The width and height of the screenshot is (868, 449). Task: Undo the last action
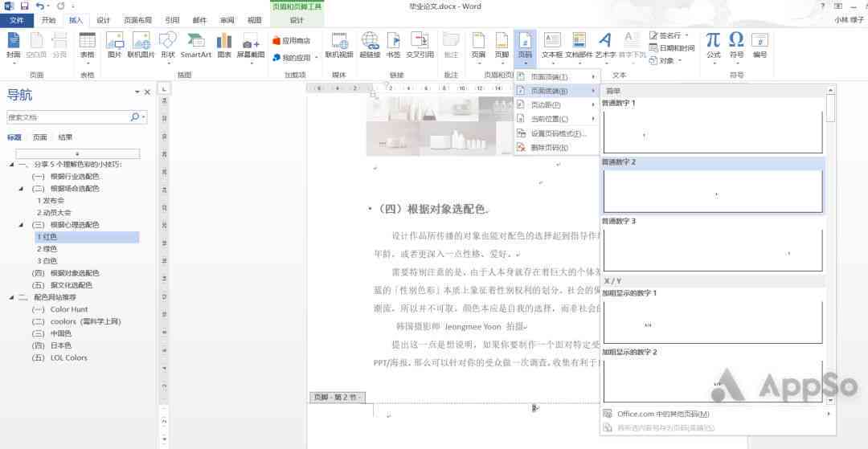point(40,6)
